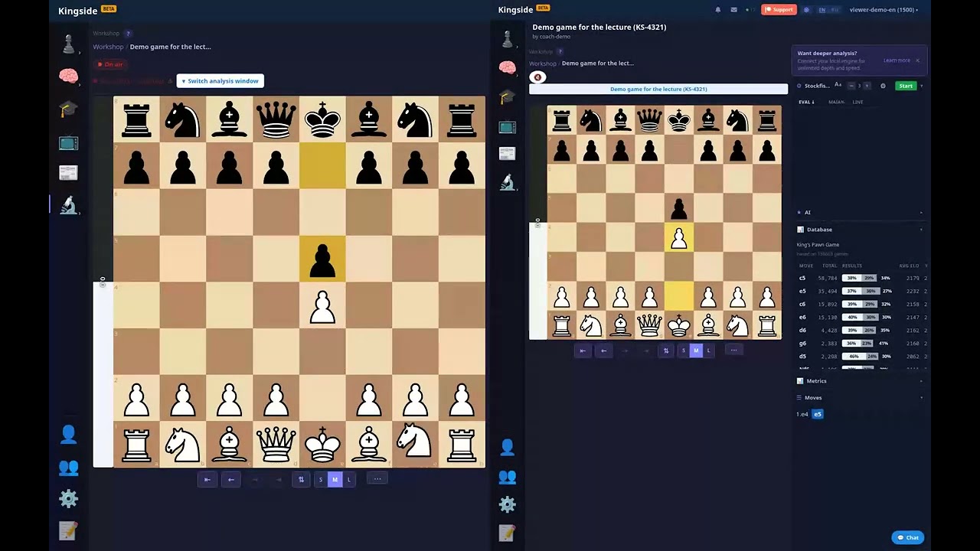Open brain icon in right window sidebar
Viewport: 980px width, 551px height.
click(x=507, y=68)
